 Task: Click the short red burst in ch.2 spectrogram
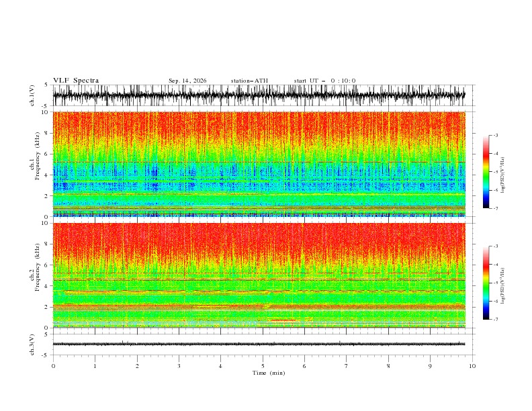[281, 320]
